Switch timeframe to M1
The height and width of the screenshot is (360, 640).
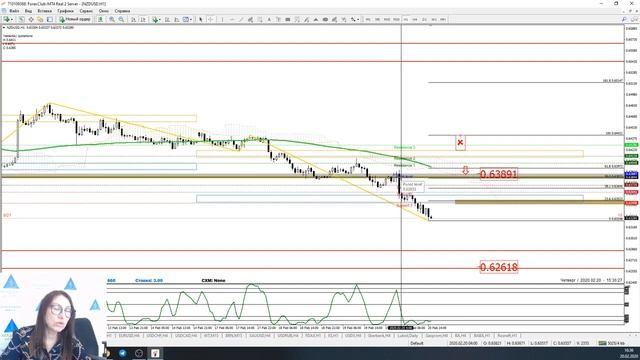coord(368,19)
